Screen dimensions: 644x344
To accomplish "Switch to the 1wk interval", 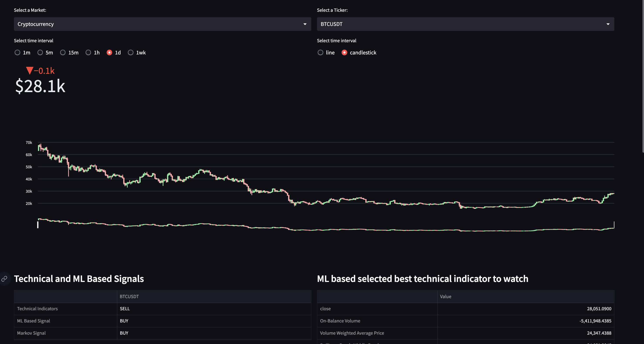I will click(130, 52).
